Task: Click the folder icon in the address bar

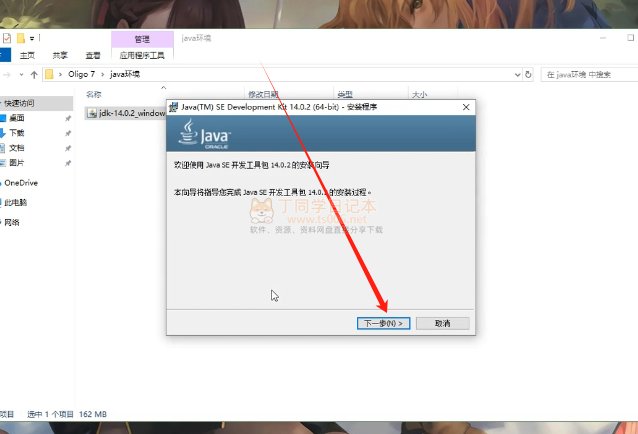Action: (49, 74)
